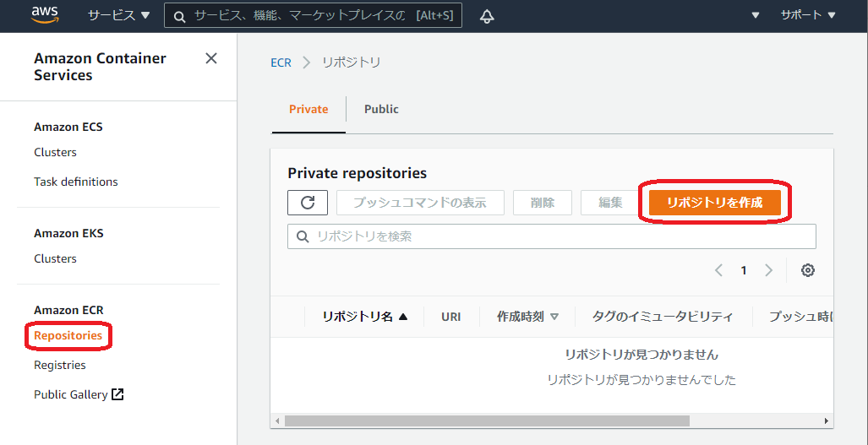This screenshot has width=868, height=445.
Task: Click プッシュコマンドの表示 button
Action: [x=420, y=203]
